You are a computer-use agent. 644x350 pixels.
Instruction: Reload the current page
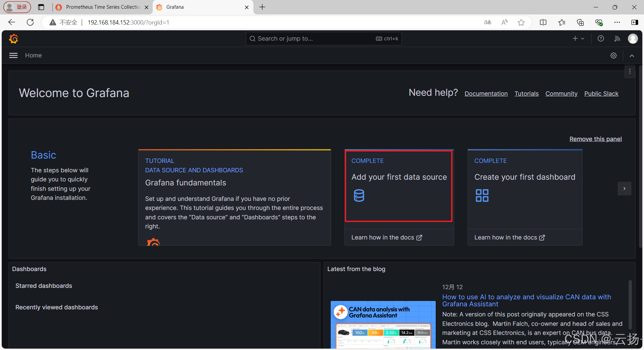(x=30, y=22)
